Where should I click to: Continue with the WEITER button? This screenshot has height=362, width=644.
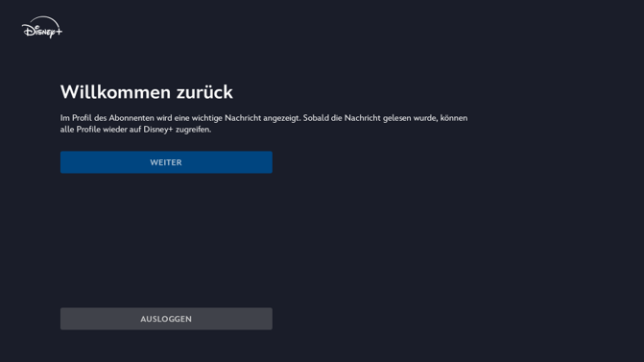pyautogui.click(x=166, y=162)
